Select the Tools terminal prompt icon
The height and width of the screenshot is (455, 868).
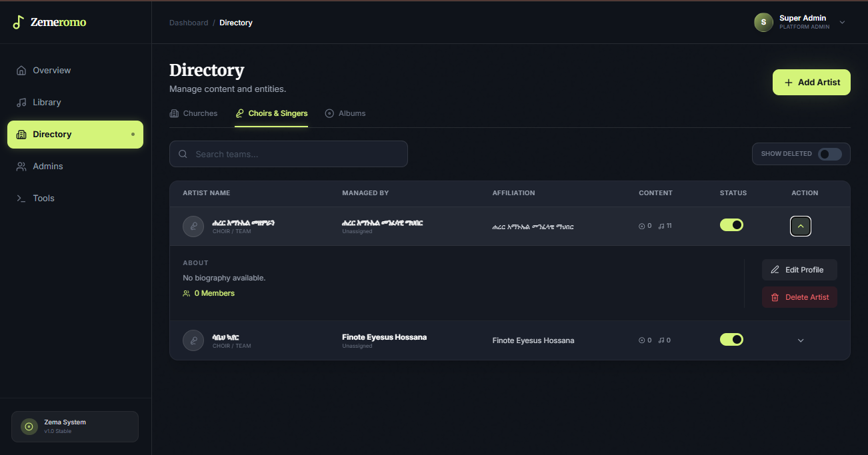pos(21,199)
